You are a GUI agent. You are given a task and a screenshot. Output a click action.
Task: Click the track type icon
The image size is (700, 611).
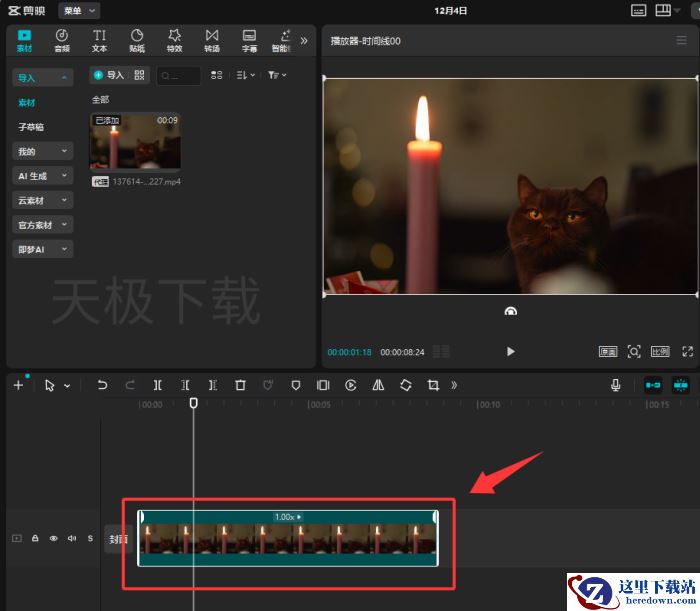[x=17, y=538]
